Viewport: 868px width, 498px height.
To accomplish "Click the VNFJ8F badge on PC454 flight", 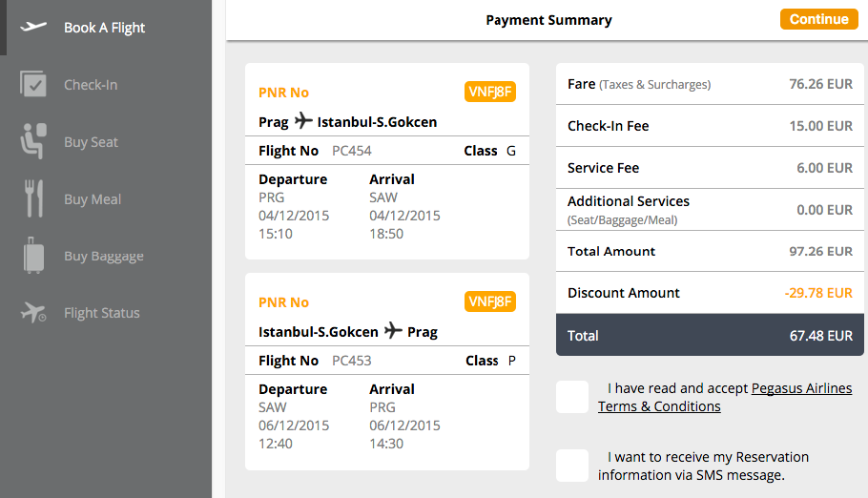I will point(490,92).
